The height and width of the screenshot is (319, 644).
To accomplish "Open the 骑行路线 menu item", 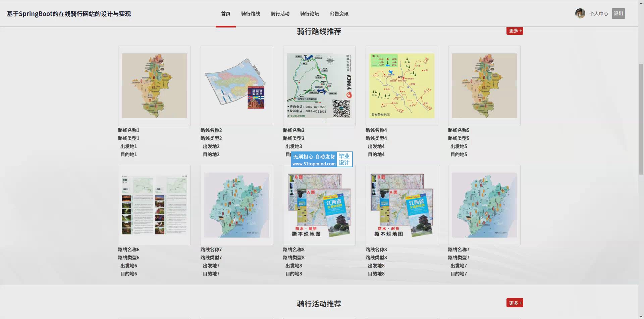I will [x=250, y=14].
